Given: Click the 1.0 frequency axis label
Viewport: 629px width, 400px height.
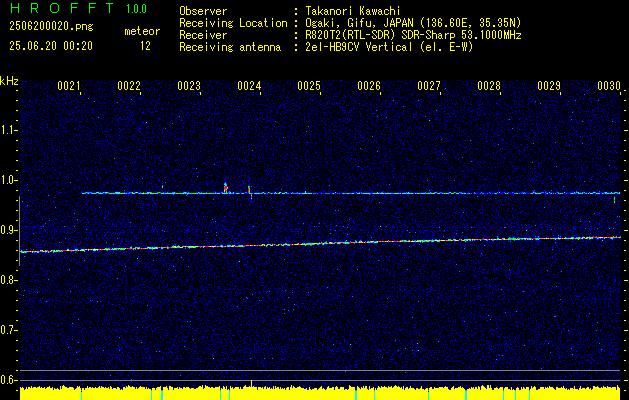Looking at the screenshot, I should (8, 180).
